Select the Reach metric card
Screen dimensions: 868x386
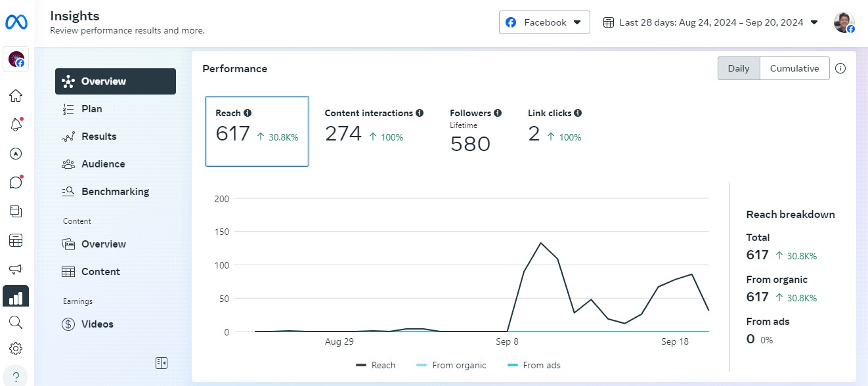point(257,131)
